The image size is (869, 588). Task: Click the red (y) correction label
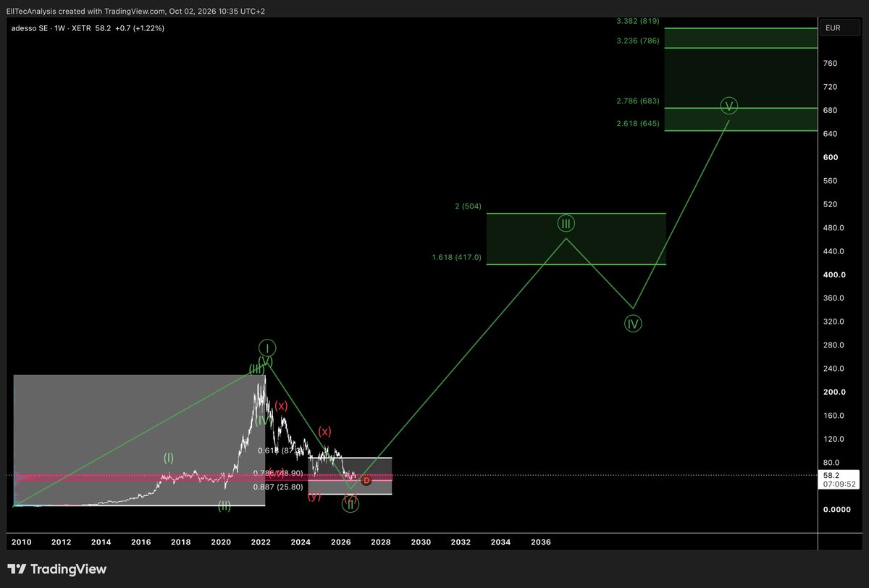click(314, 496)
